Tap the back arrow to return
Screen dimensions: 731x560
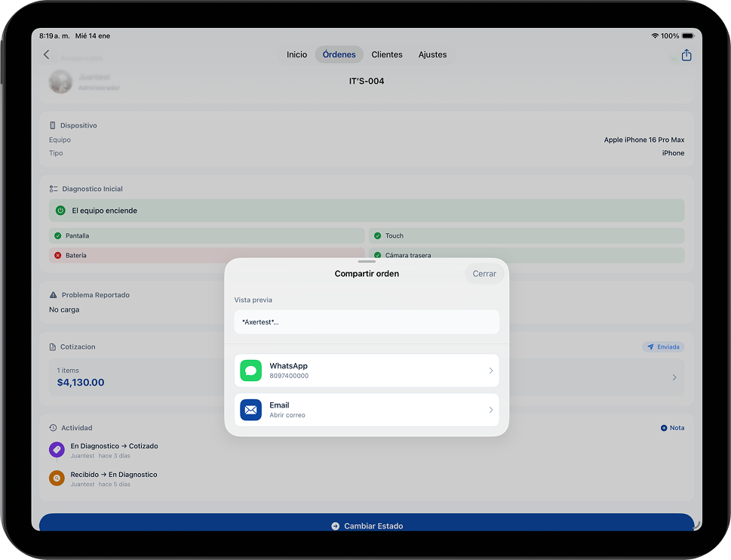(46, 54)
